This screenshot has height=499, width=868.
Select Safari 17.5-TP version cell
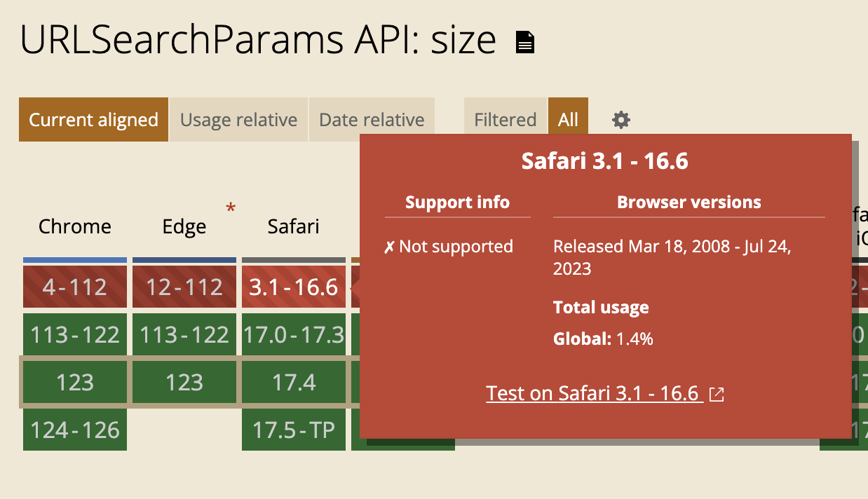point(294,430)
